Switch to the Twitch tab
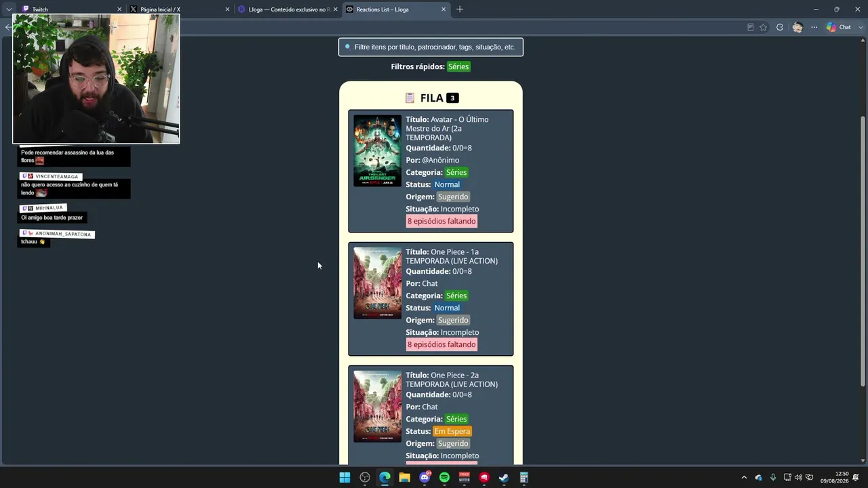This screenshot has height=488, width=868. [x=71, y=9]
